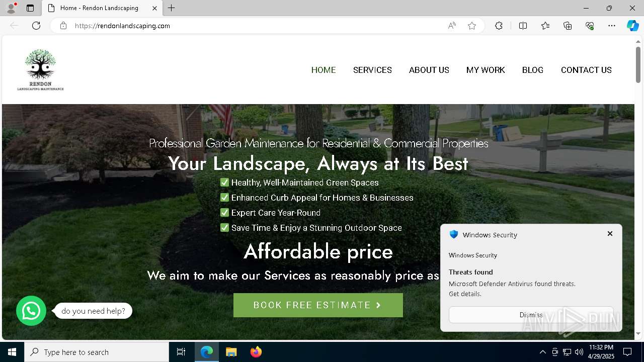The height and width of the screenshot is (362, 644).
Task: Open the taskbar clock and date
Action: (601, 352)
